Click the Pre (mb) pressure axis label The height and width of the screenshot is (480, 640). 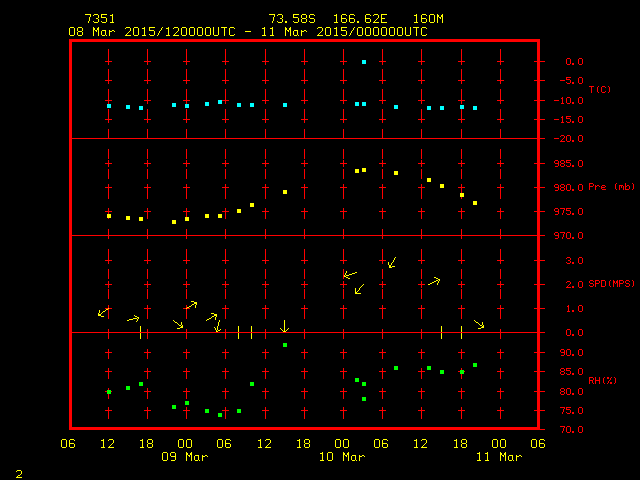[611, 187]
